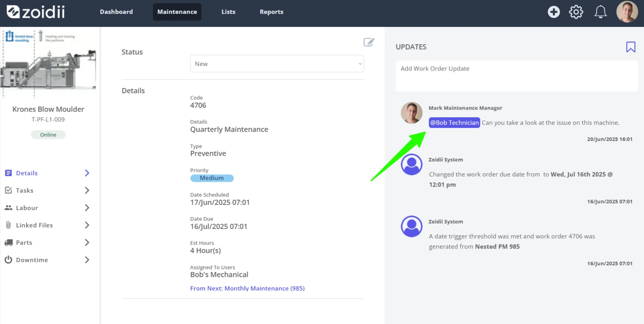This screenshot has width=644, height=324.
Task: Click the Downtime power icon
Action: coord(8,260)
